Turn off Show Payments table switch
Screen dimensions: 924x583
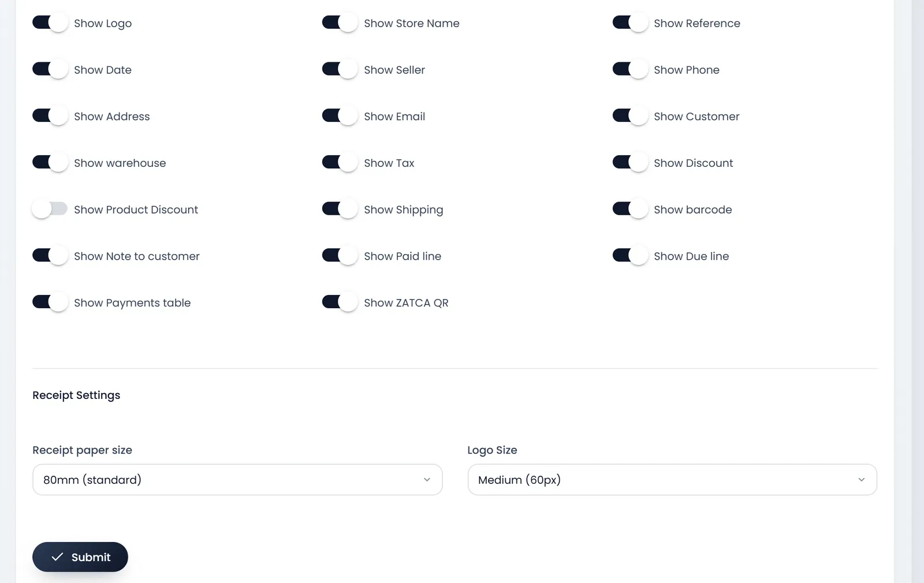[50, 302]
